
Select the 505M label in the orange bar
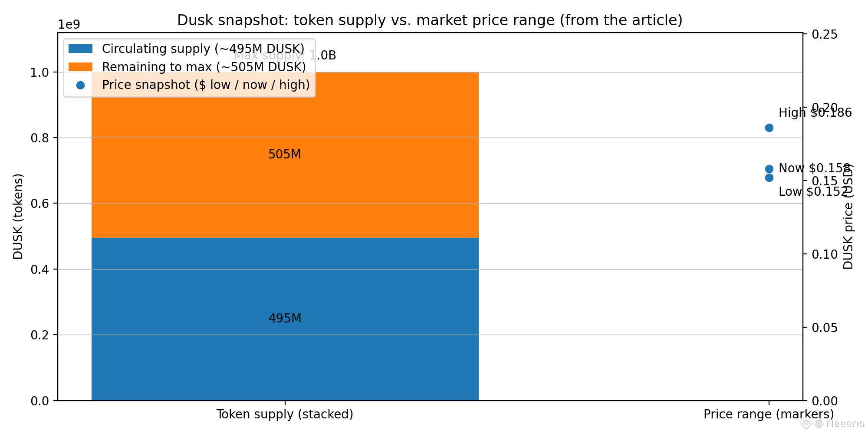(x=285, y=155)
